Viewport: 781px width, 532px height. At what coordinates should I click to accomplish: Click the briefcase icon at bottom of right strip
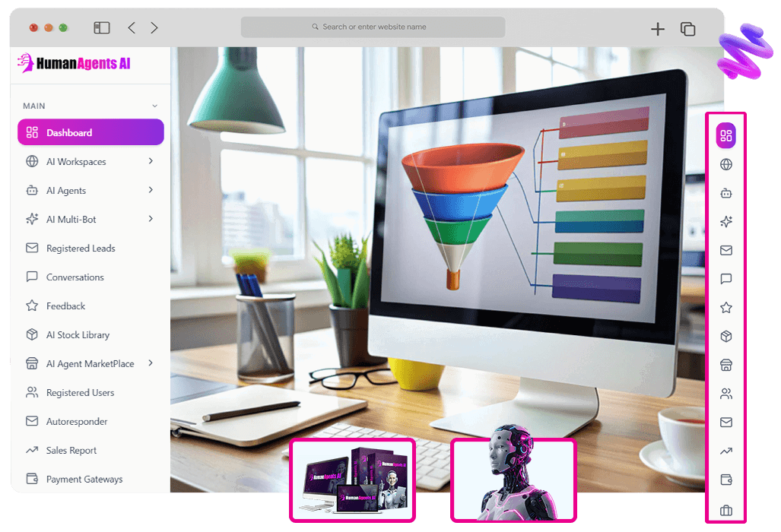[725, 510]
